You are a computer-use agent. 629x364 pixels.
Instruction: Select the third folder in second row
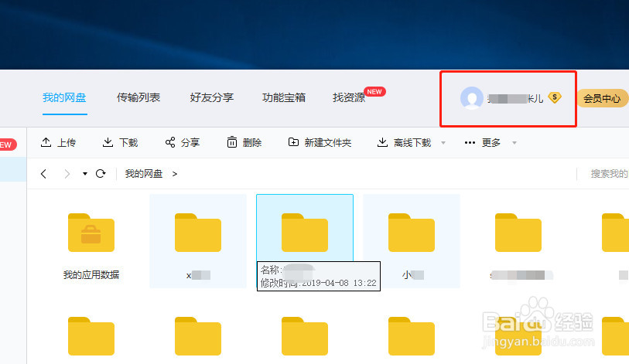305,336
